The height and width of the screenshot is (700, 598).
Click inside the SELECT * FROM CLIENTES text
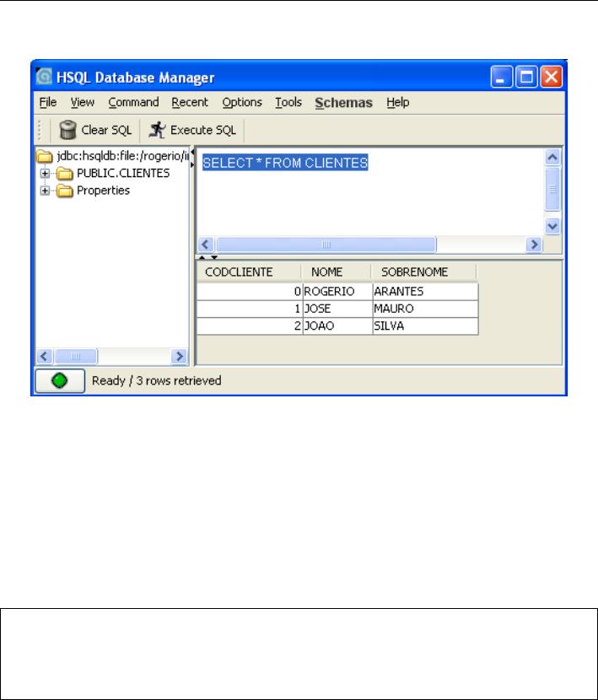[x=286, y=162]
